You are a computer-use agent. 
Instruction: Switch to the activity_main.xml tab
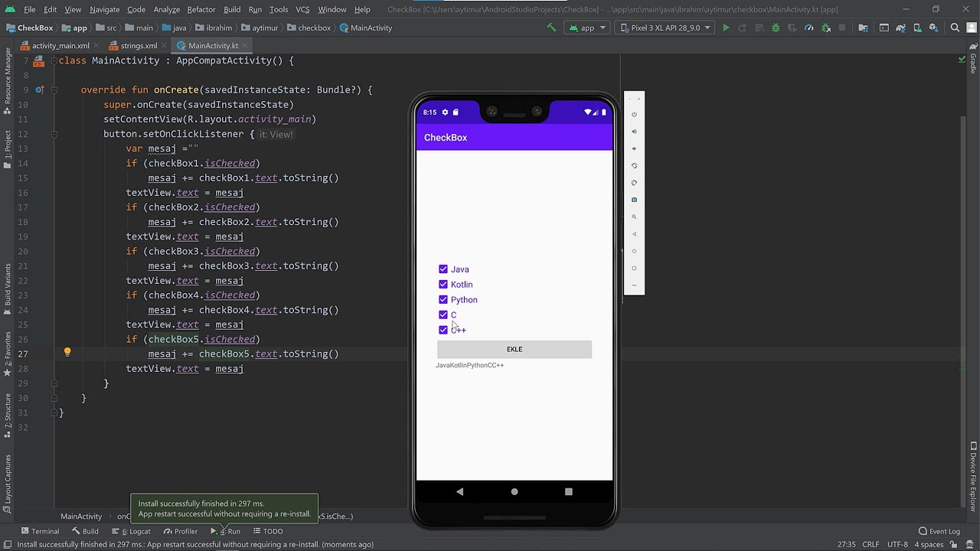(60, 46)
